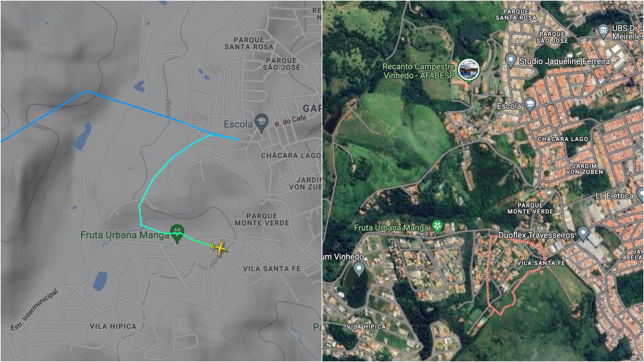Image resolution: width=644 pixels, height=362 pixels.
Task: Click the Parque Santa Rosa label on gray map
Action: tap(249, 44)
